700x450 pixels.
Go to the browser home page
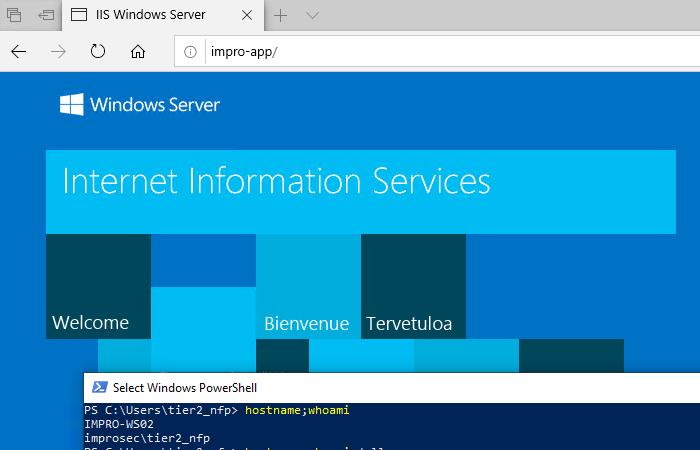138,52
